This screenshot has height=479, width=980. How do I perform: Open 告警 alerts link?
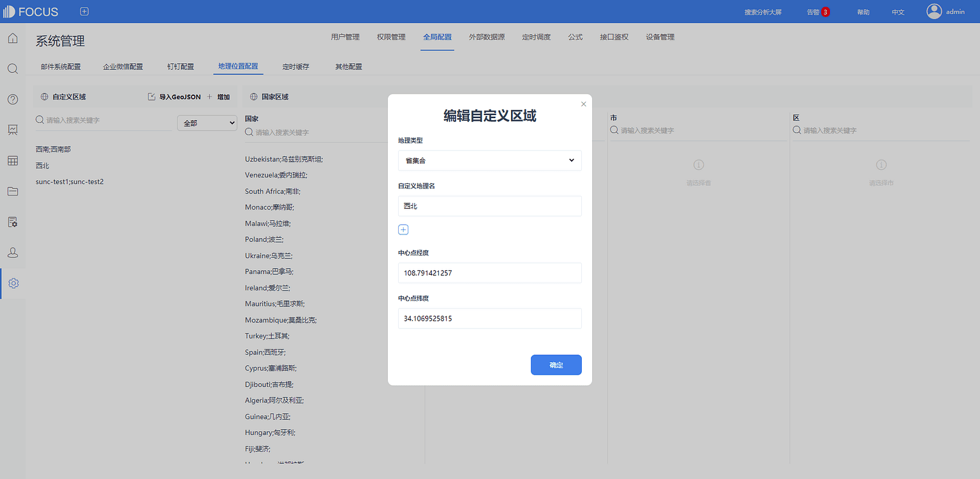[813, 12]
